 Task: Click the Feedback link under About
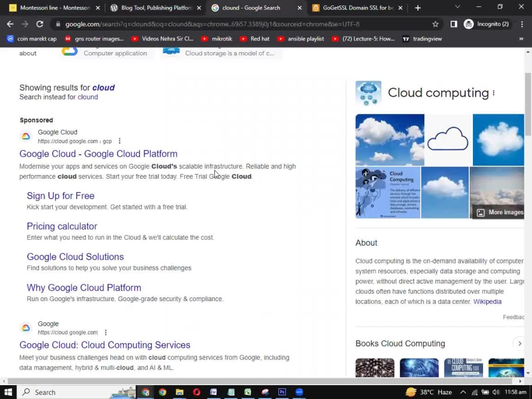click(x=513, y=317)
